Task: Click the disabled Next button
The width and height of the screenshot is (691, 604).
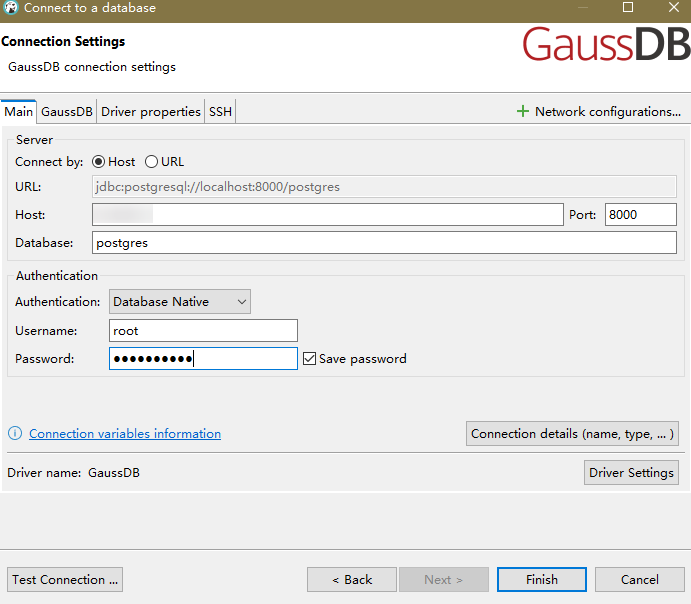Action: (444, 580)
